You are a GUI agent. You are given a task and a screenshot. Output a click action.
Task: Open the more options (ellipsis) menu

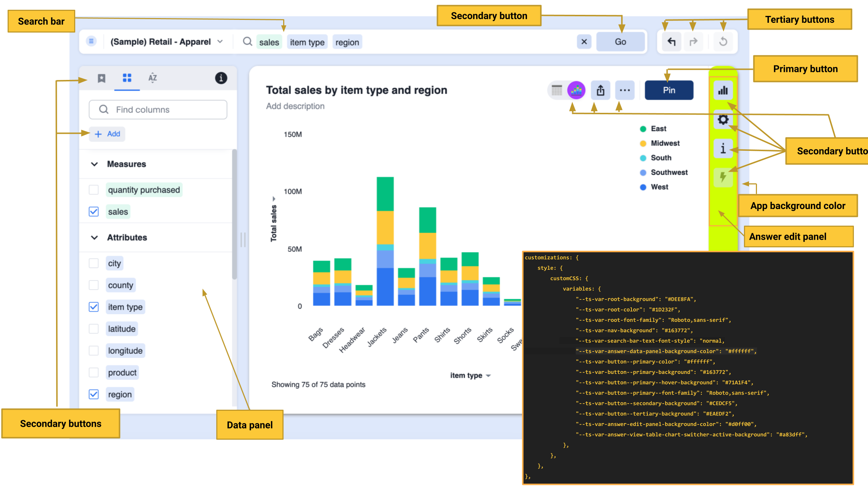pos(625,91)
